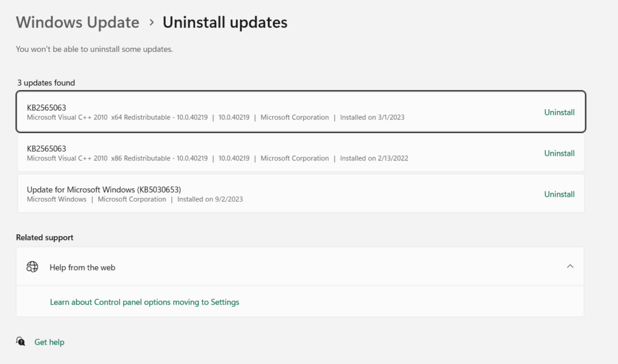The width and height of the screenshot is (618, 364).
Task: Collapse the Help from the web chevron
Action: [x=570, y=266]
